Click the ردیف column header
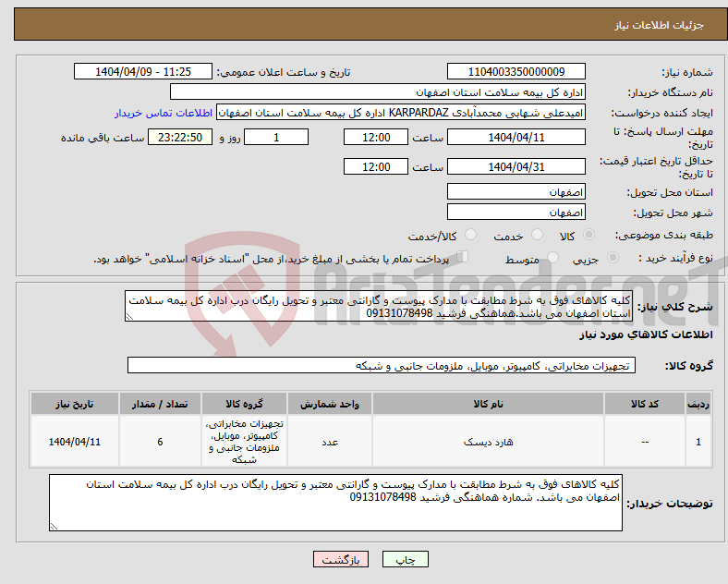This screenshot has width=728, height=584. [698, 404]
